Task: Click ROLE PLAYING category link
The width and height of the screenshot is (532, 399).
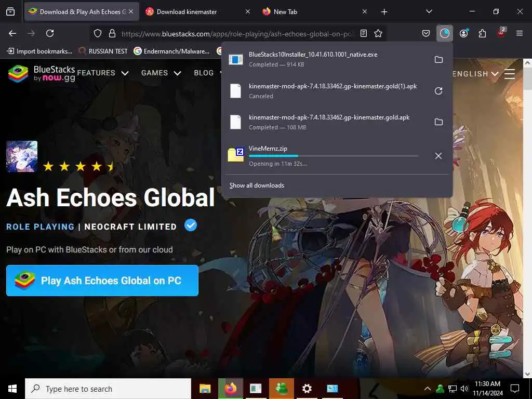Action: coord(40,227)
